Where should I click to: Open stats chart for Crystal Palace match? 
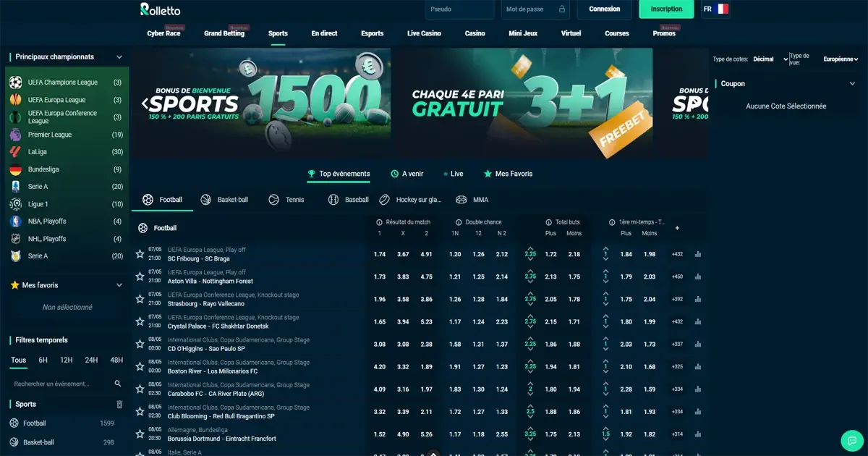(x=698, y=321)
